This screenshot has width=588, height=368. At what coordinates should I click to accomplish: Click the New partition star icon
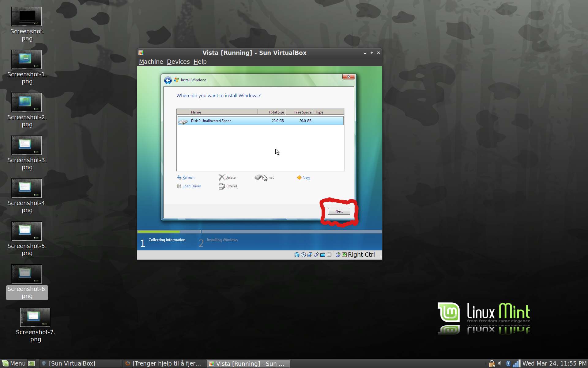(x=299, y=178)
